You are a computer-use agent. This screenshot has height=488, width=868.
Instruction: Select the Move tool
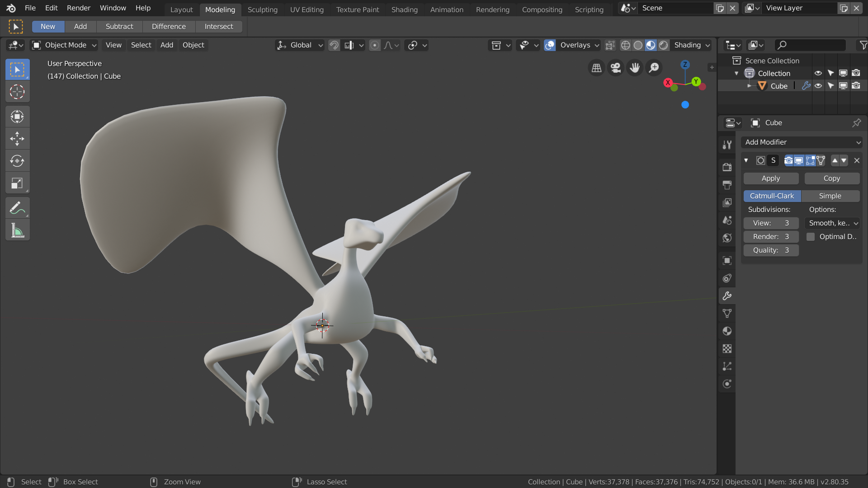[17, 139]
